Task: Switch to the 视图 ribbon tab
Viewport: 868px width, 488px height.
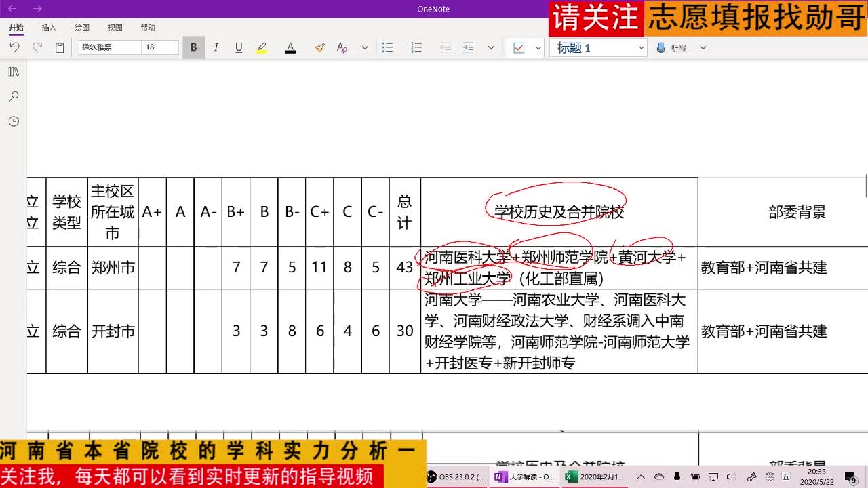Action: 115,27
